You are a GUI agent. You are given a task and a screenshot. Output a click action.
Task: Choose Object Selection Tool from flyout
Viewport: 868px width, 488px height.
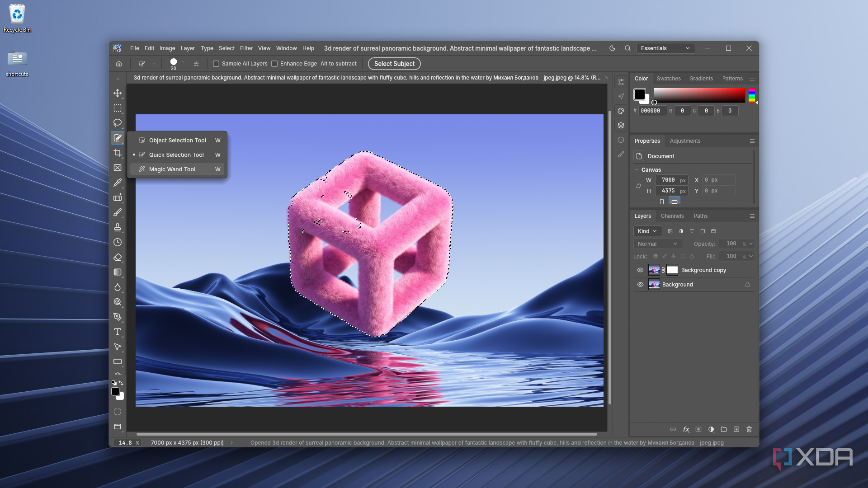coord(177,141)
